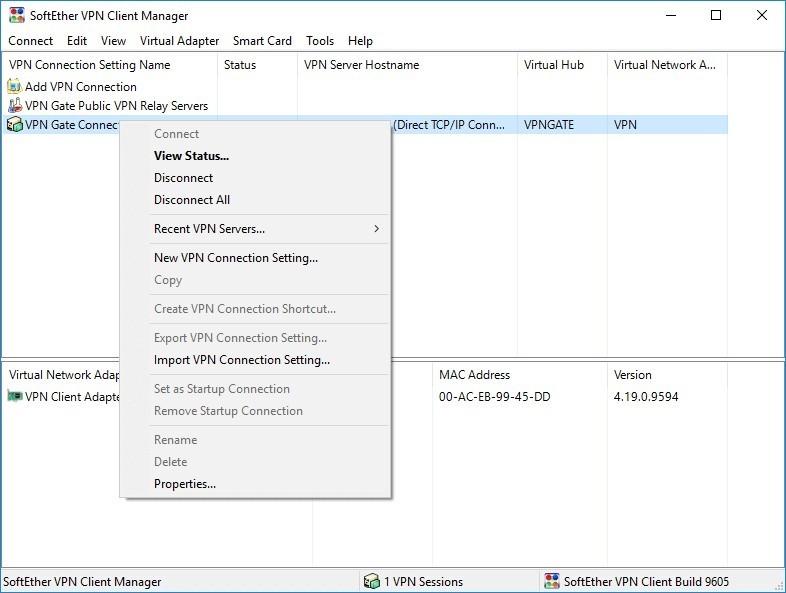Select the VPN Client Adapter row label
The height and width of the screenshot is (593, 786).
pyautogui.click(x=72, y=397)
